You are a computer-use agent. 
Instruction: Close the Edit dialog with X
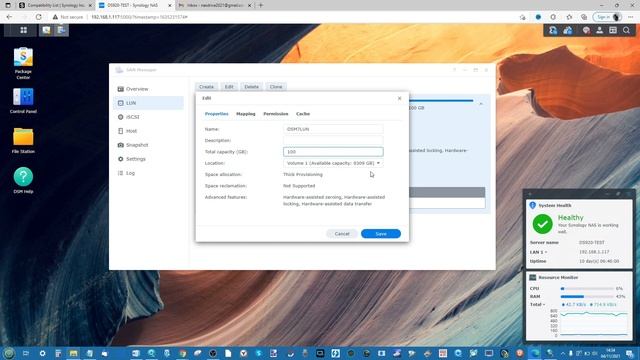click(x=400, y=98)
